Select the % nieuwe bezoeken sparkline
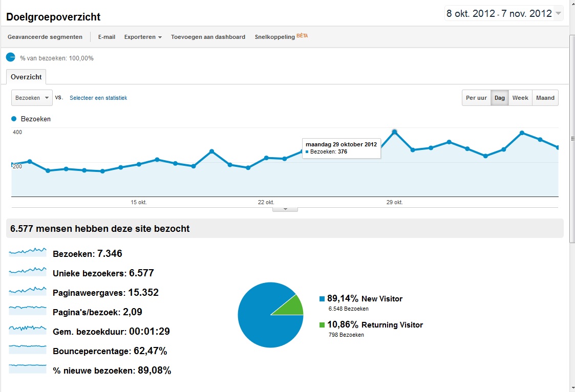575x392 pixels. click(28, 368)
